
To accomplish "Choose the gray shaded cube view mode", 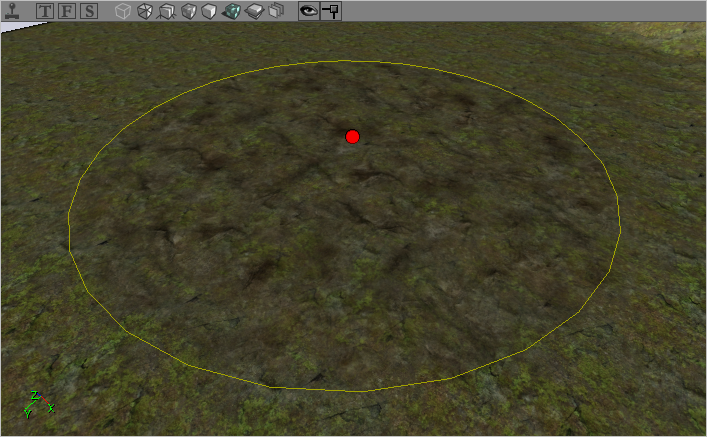I will click(188, 12).
